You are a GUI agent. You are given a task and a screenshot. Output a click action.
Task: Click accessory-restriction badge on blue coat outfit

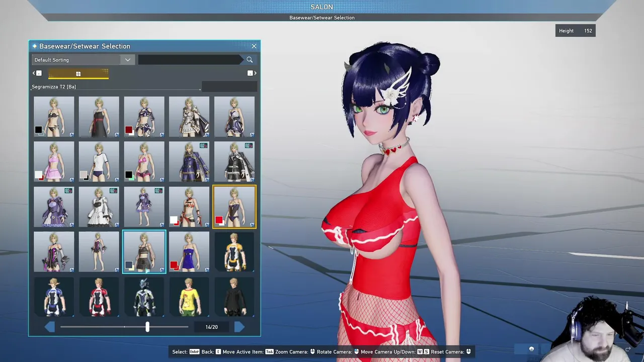[204, 146]
